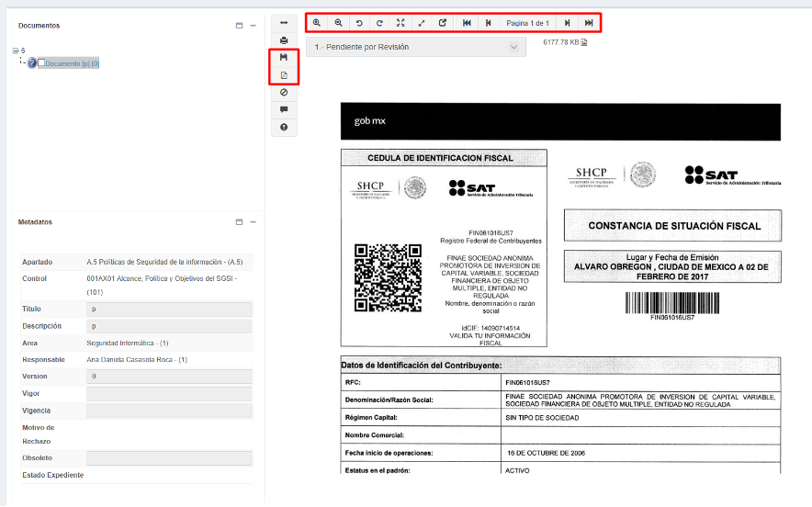
Task: Go to the first page
Action: click(468, 23)
